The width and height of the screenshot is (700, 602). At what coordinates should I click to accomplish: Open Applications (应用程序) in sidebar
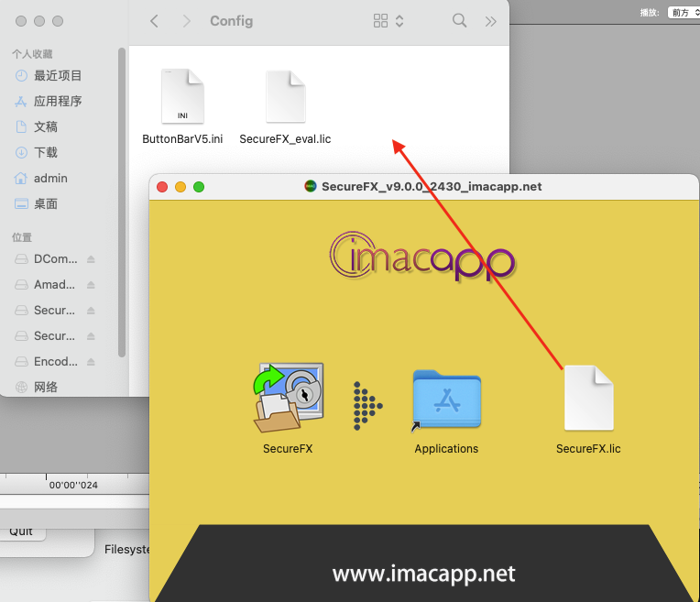[58, 102]
